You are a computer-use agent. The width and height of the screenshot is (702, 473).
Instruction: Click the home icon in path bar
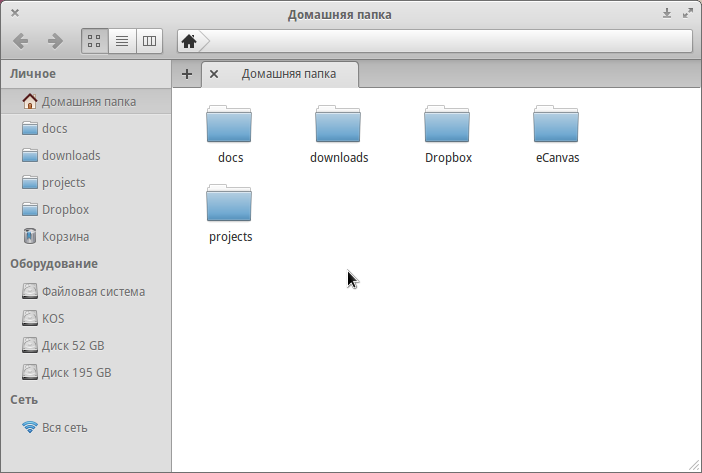tap(188, 41)
